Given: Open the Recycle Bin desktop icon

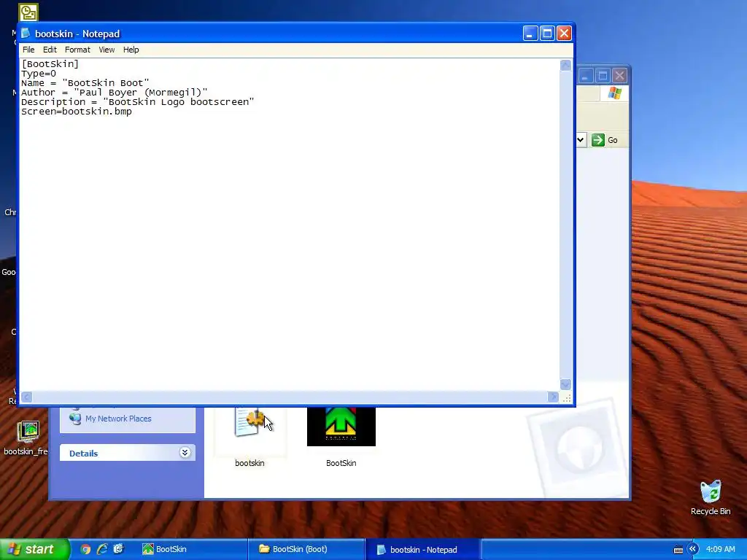Looking at the screenshot, I should click(711, 491).
